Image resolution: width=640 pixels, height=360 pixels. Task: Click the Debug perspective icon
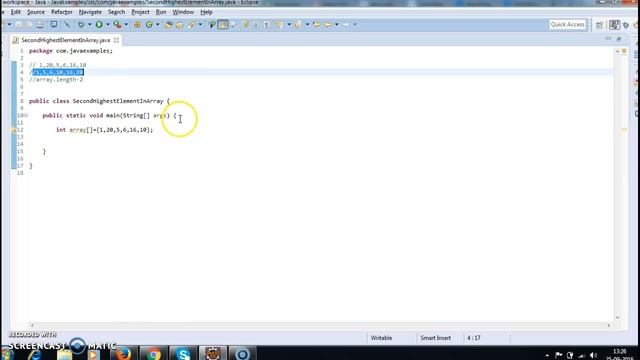click(626, 25)
